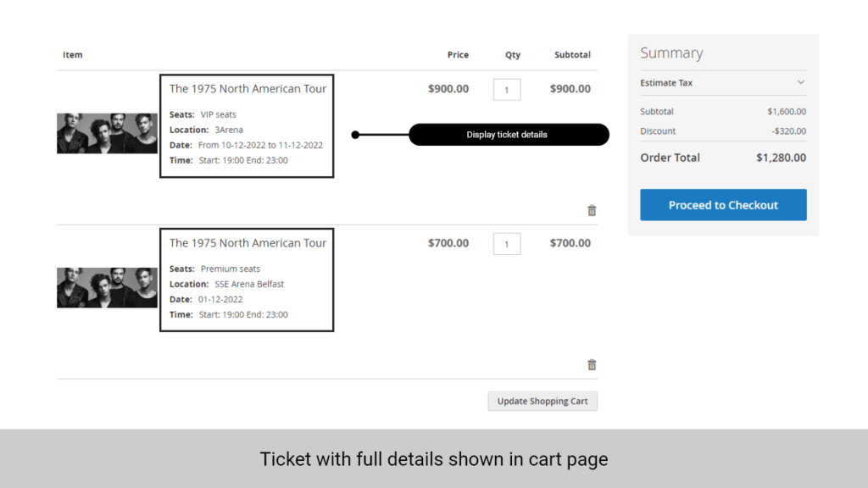Open the band thumbnail of the VIP seats ticket

(x=107, y=133)
